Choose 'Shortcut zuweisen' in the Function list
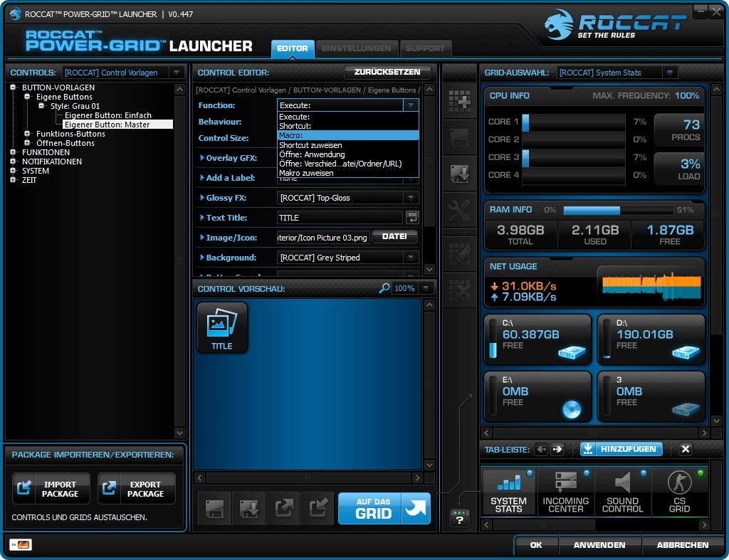The image size is (729, 560). [347, 145]
